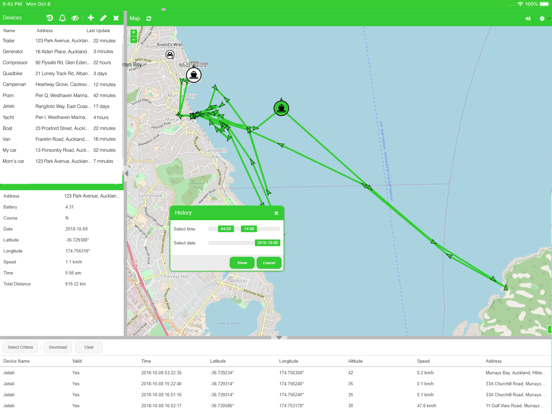Click the Latitude value -36.729388°
Screen dimensions: 552x414
tap(77, 240)
